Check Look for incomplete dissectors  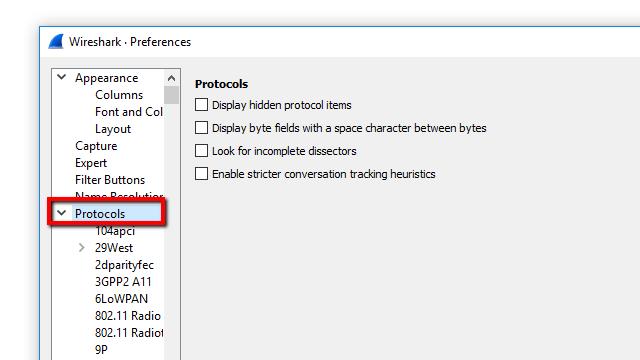pos(201,151)
